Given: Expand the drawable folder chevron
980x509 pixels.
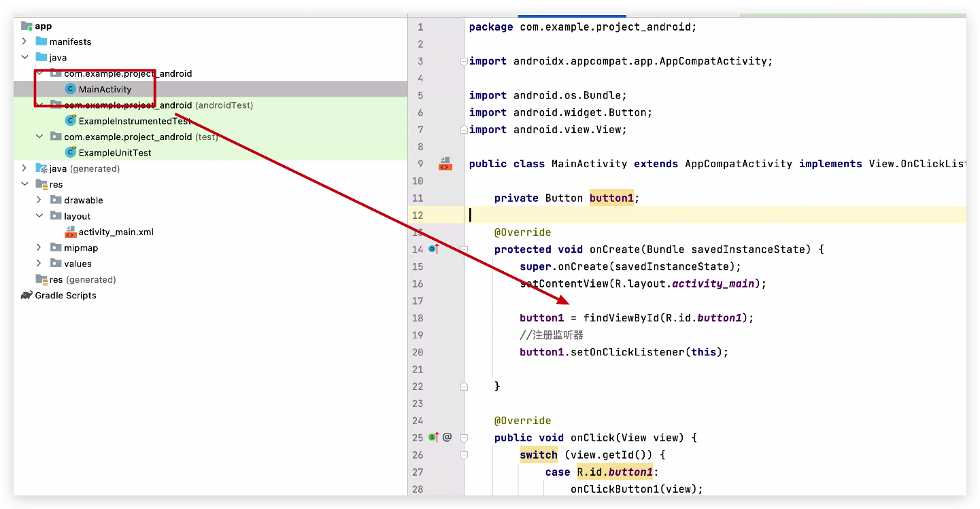Looking at the screenshot, I should pyautogui.click(x=39, y=200).
